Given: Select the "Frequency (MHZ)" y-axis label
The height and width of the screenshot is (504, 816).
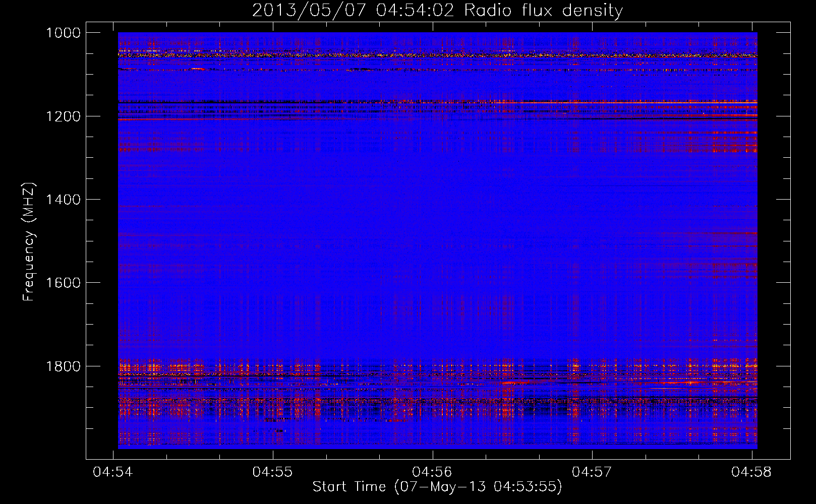Looking at the screenshot, I should point(29,242).
